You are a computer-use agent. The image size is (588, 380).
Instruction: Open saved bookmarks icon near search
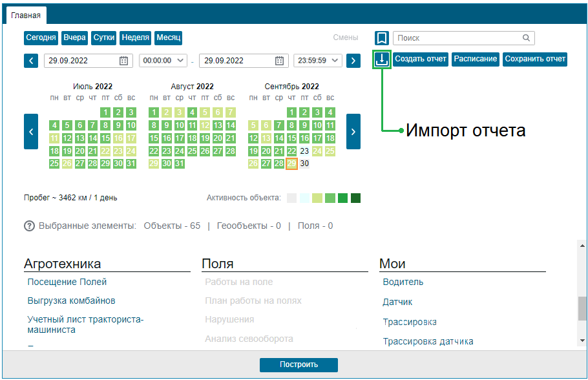point(381,38)
